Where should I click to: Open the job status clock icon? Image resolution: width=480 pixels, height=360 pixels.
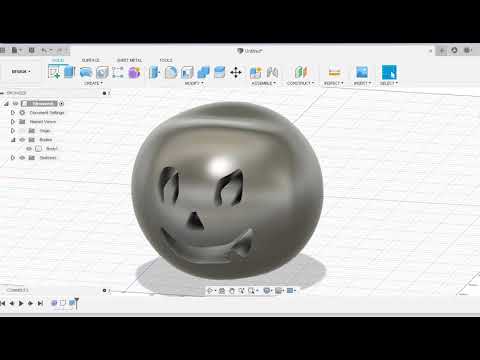(x=454, y=50)
